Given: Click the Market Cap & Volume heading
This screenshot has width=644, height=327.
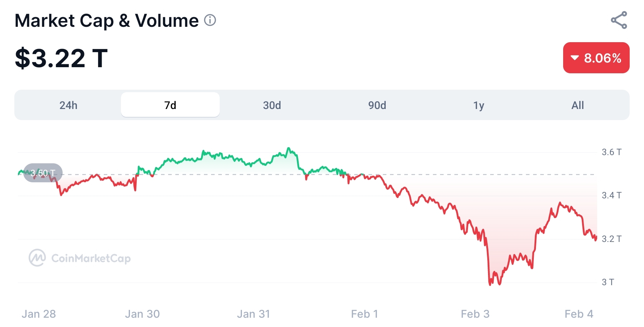Looking at the screenshot, I should pos(107,20).
